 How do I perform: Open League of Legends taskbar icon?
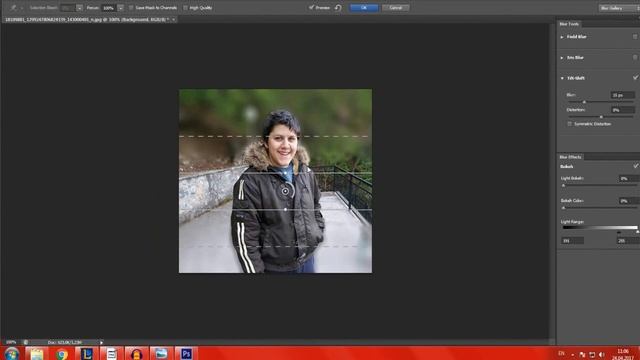pos(87,353)
